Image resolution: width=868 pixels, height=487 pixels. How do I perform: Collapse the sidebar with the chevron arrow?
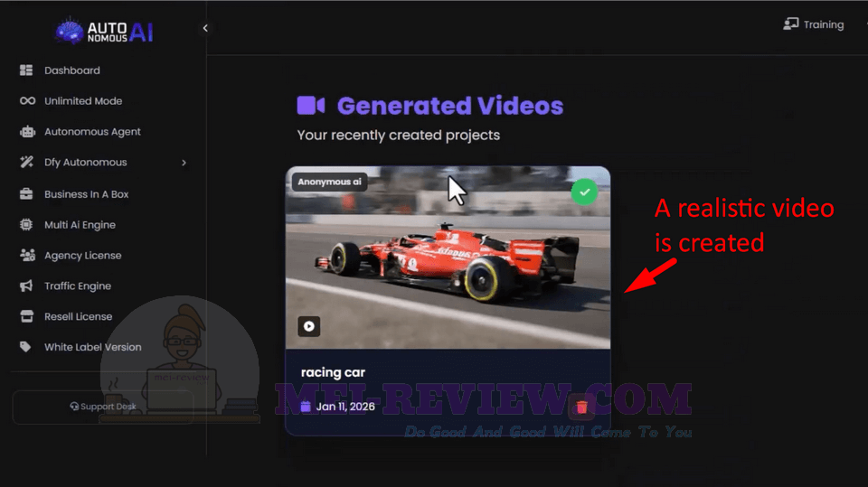click(x=205, y=28)
